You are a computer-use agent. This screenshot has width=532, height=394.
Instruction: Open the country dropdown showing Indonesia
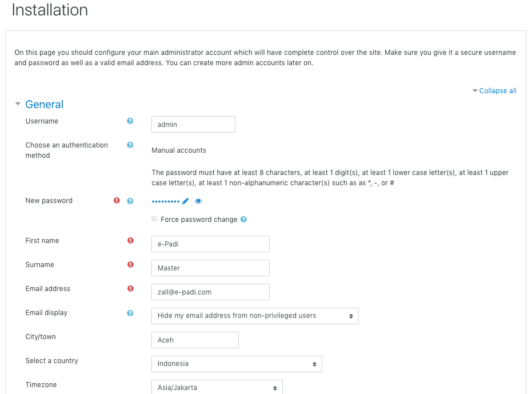(x=237, y=364)
